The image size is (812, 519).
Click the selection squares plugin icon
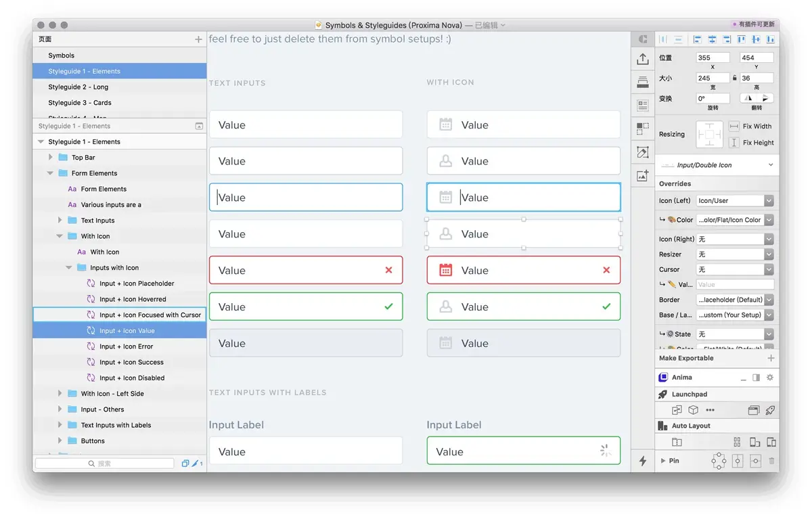point(643,129)
